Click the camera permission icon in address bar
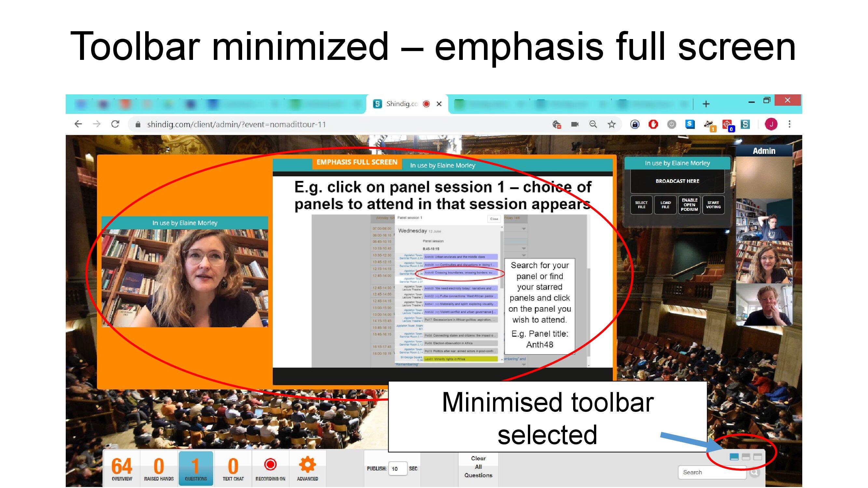 click(x=575, y=124)
